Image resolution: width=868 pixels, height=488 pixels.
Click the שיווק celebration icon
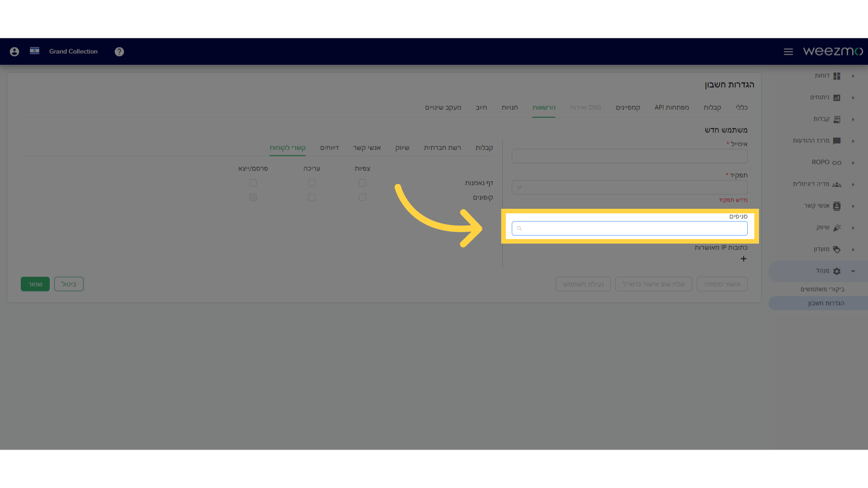837,228
